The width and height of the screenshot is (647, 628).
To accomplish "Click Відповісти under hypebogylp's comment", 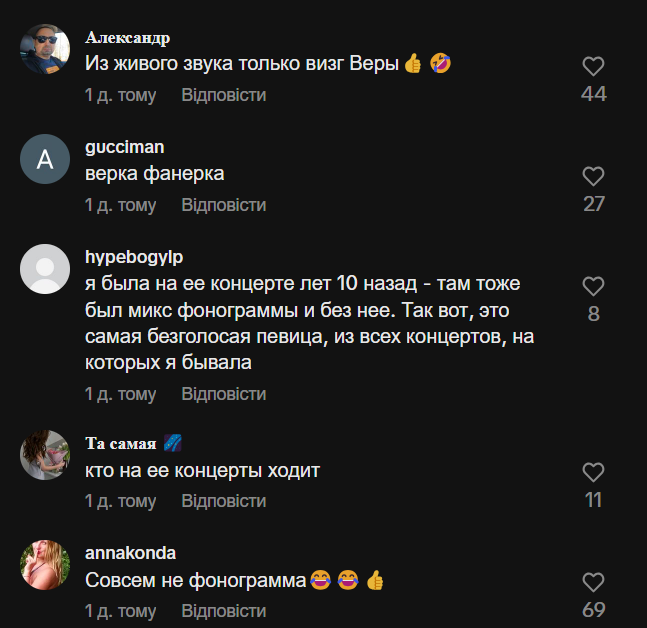I will (x=223, y=395).
